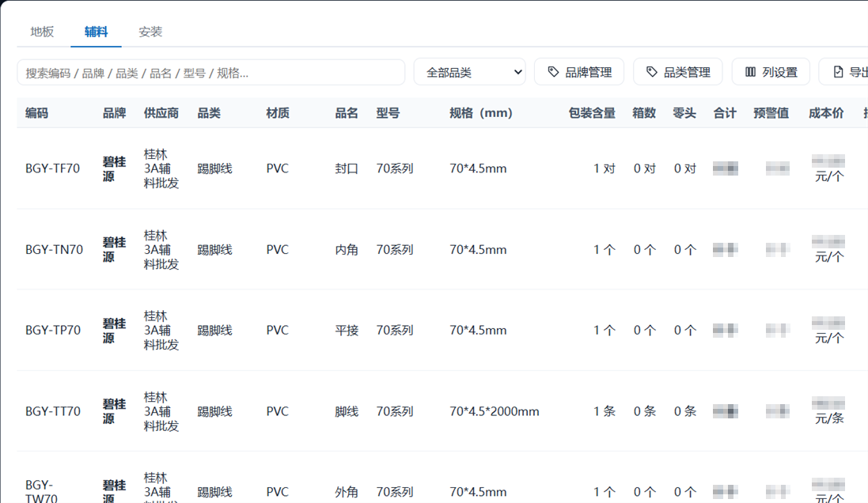Click the 型号 column header
Viewport: 868px width, 503px height.
[x=388, y=113]
